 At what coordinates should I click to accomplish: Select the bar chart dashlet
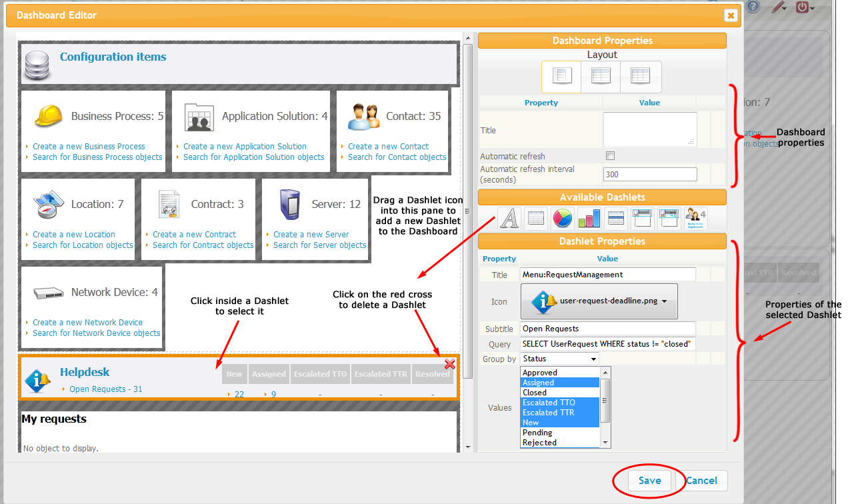(x=589, y=218)
